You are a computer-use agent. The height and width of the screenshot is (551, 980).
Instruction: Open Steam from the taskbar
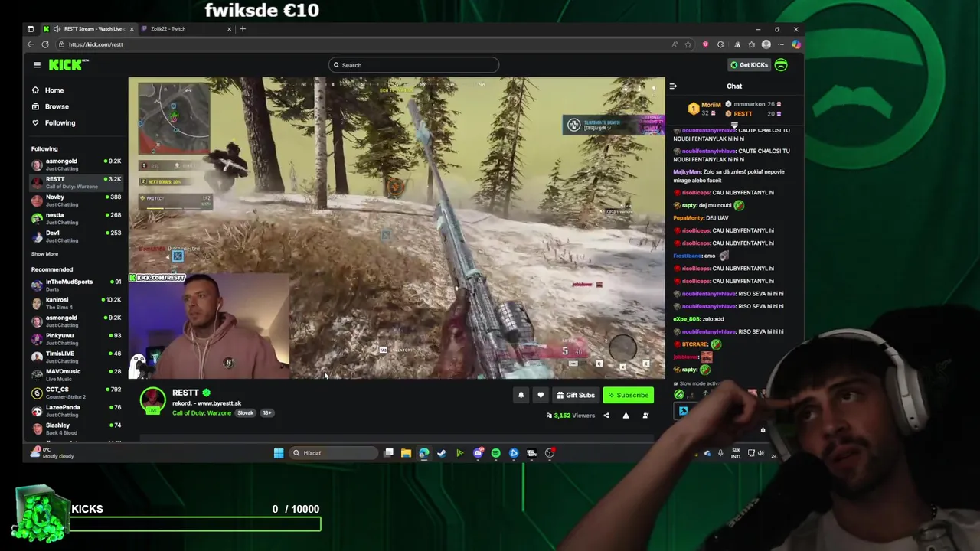pyautogui.click(x=442, y=453)
